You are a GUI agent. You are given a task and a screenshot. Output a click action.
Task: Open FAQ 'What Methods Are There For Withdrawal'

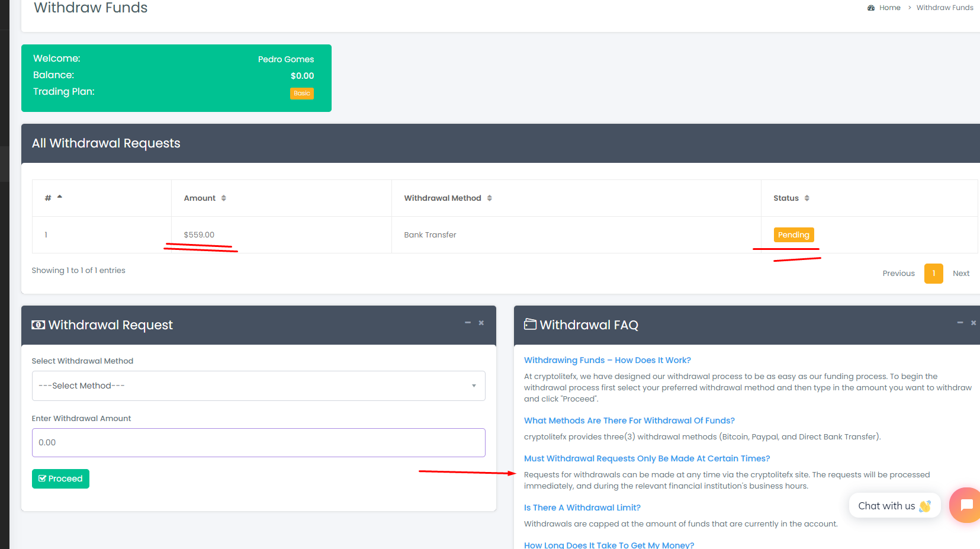pyautogui.click(x=629, y=420)
